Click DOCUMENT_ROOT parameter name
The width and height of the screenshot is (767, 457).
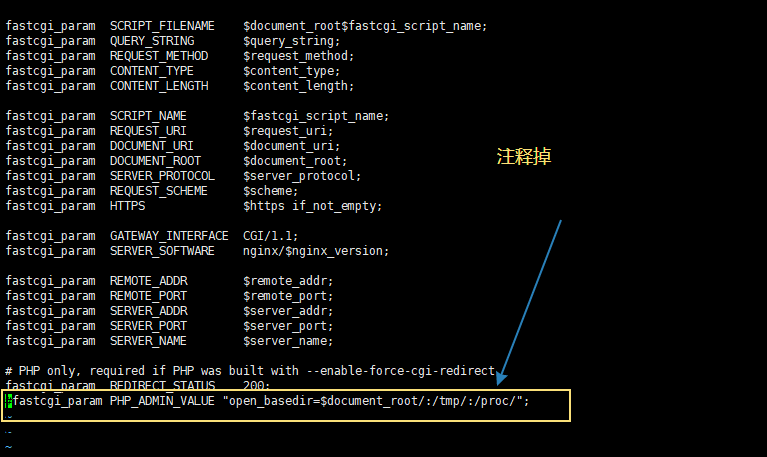click(x=155, y=161)
